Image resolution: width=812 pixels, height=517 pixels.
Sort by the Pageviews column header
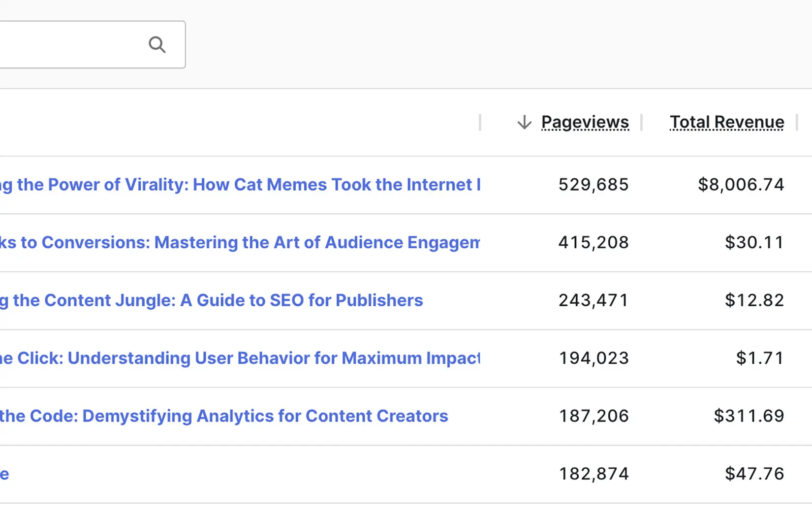point(585,122)
